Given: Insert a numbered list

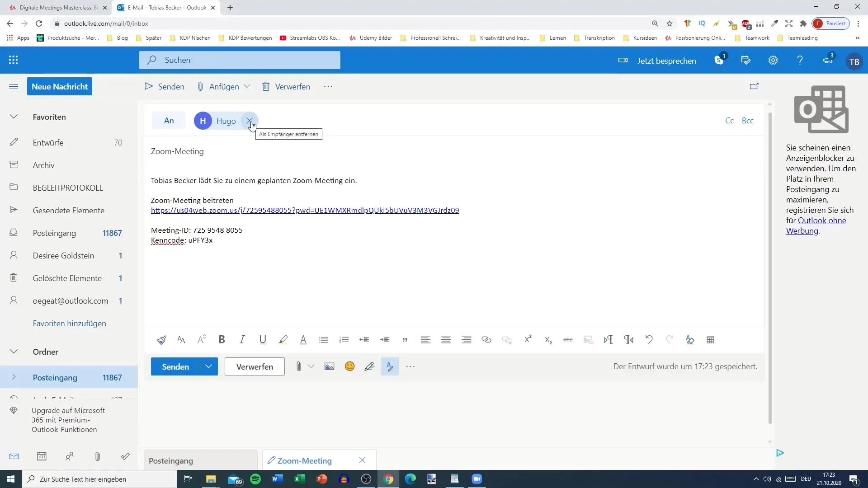Looking at the screenshot, I should coord(344,340).
